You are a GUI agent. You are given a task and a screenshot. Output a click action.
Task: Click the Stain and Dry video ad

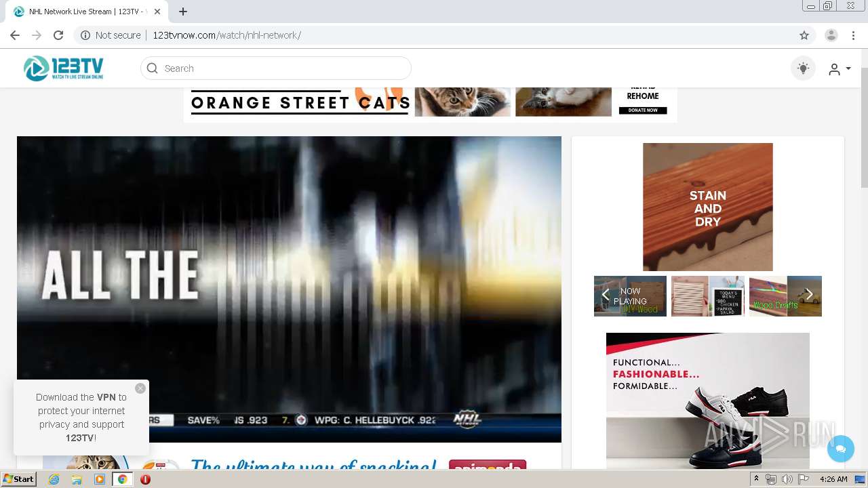click(708, 207)
